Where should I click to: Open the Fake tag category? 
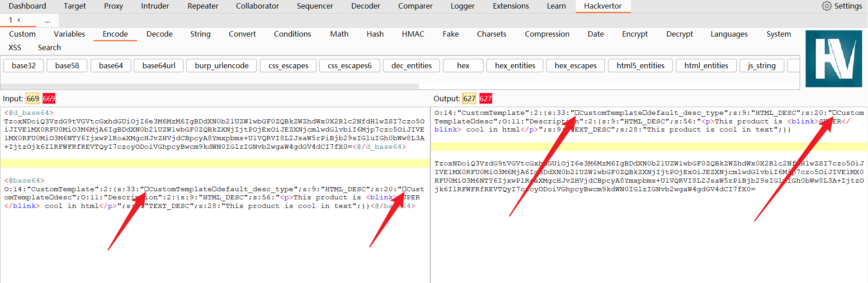pyautogui.click(x=451, y=34)
